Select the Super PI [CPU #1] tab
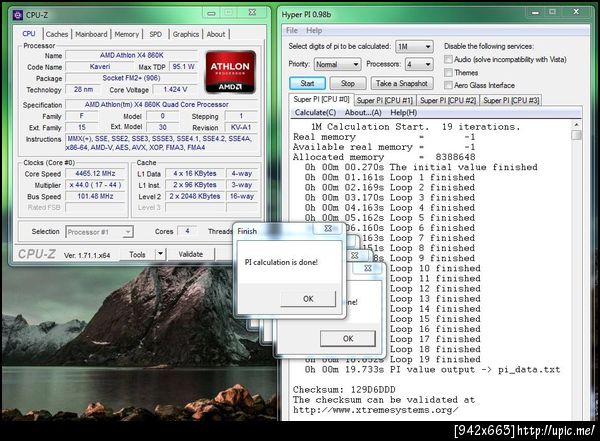The width and height of the screenshot is (600, 441). [385, 100]
